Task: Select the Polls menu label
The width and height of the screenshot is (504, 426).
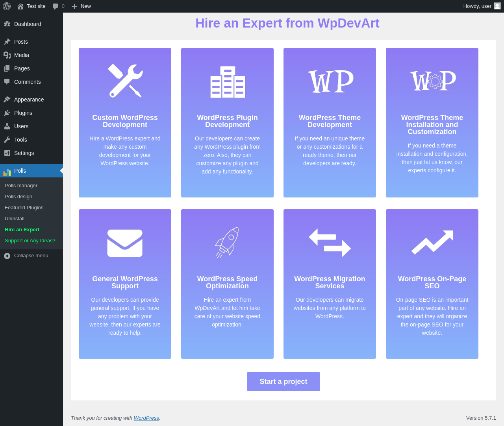Action: click(20, 171)
